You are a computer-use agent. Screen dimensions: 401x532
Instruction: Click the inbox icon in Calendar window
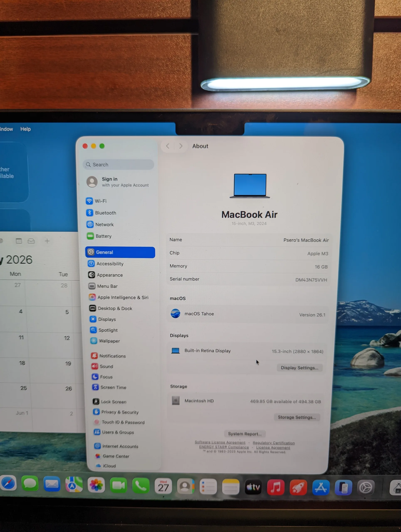(x=31, y=241)
